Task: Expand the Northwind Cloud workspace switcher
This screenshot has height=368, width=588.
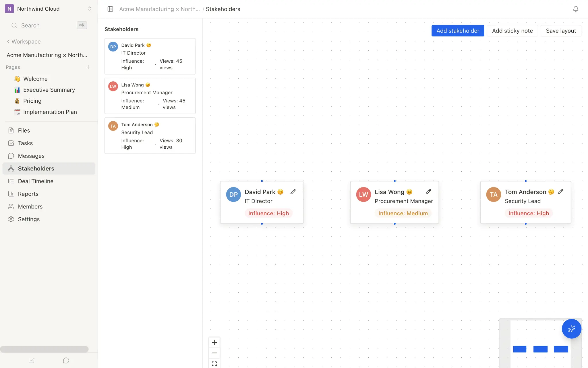Action: click(x=90, y=9)
